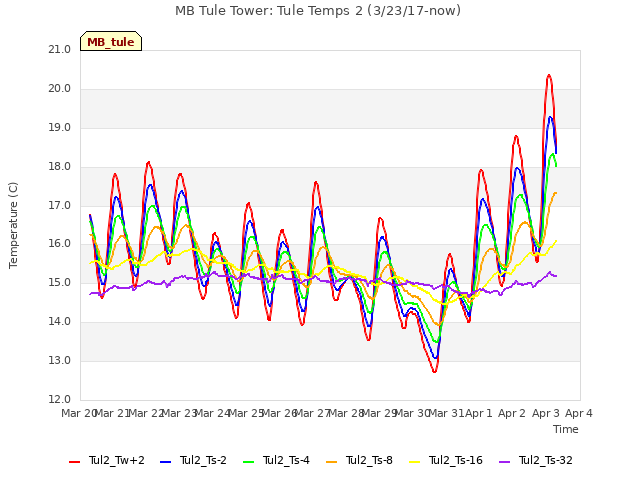Click the 17.0 y-axis tick label

click(60, 205)
